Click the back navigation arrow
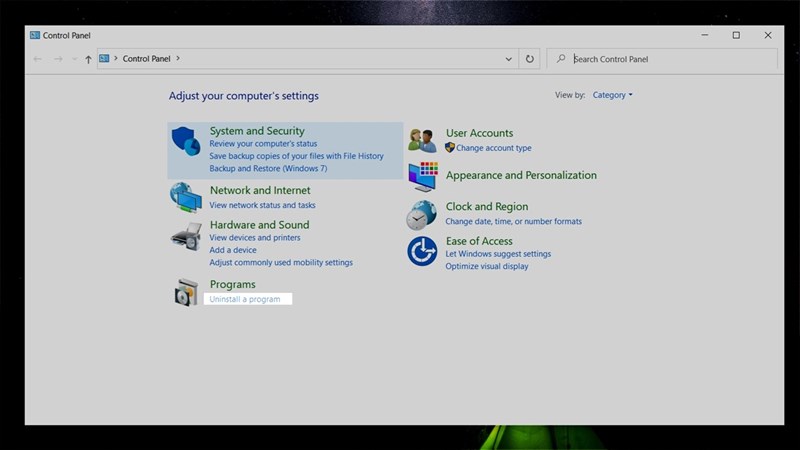 click(38, 59)
